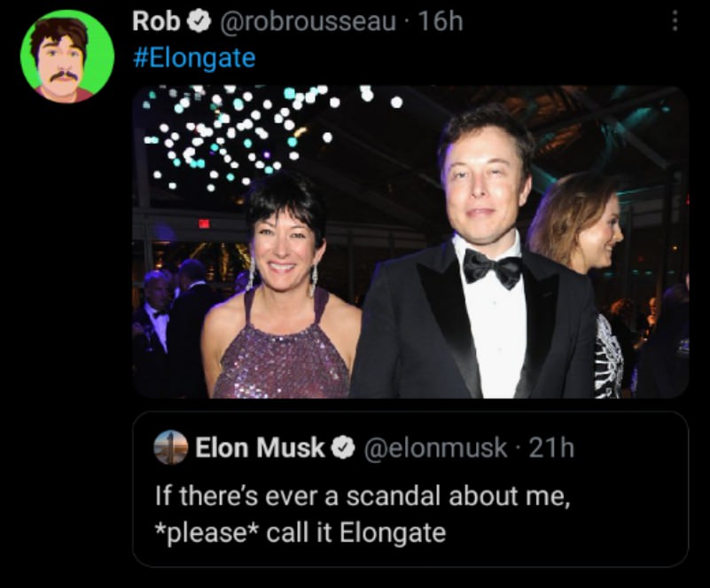Click the Elon Musk name in quoted tweet
This screenshot has height=588, width=710.
(x=260, y=448)
